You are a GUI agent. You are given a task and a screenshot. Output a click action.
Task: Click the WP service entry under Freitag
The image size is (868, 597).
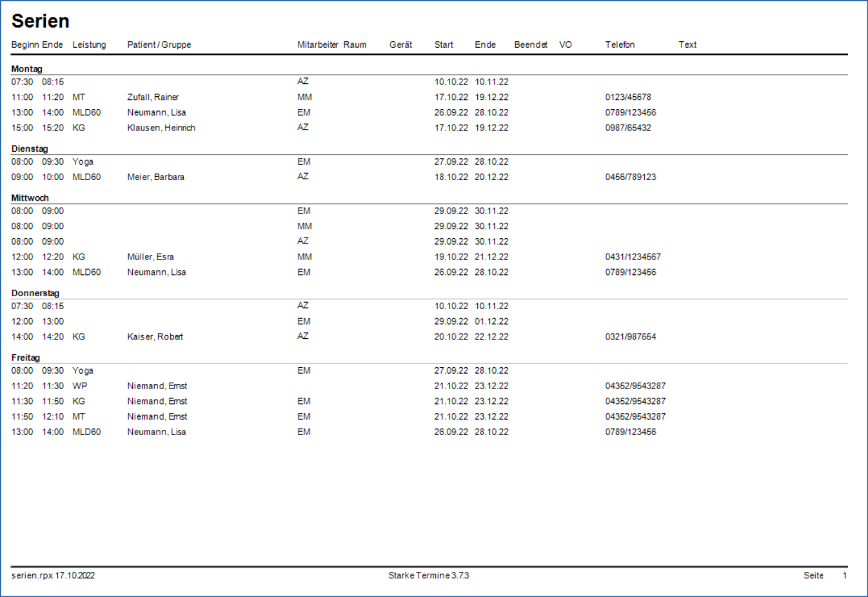[x=79, y=386]
